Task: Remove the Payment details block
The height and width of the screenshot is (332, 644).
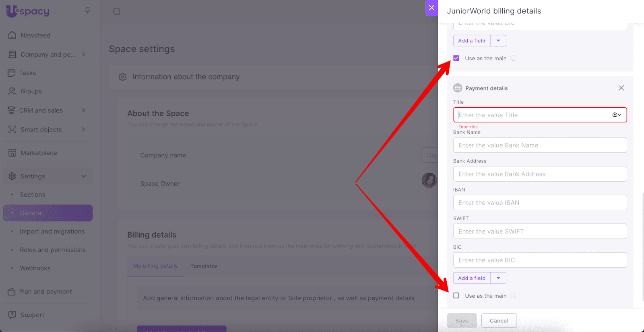Action: pos(621,88)
